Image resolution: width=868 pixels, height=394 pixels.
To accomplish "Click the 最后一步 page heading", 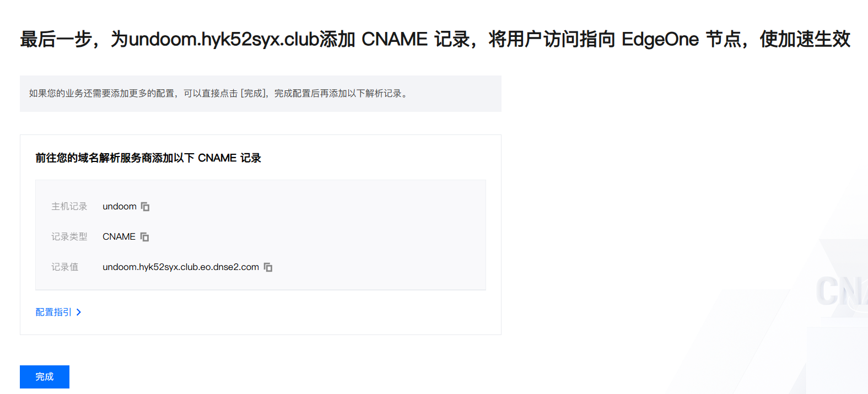I will click(x=435, y=39).
